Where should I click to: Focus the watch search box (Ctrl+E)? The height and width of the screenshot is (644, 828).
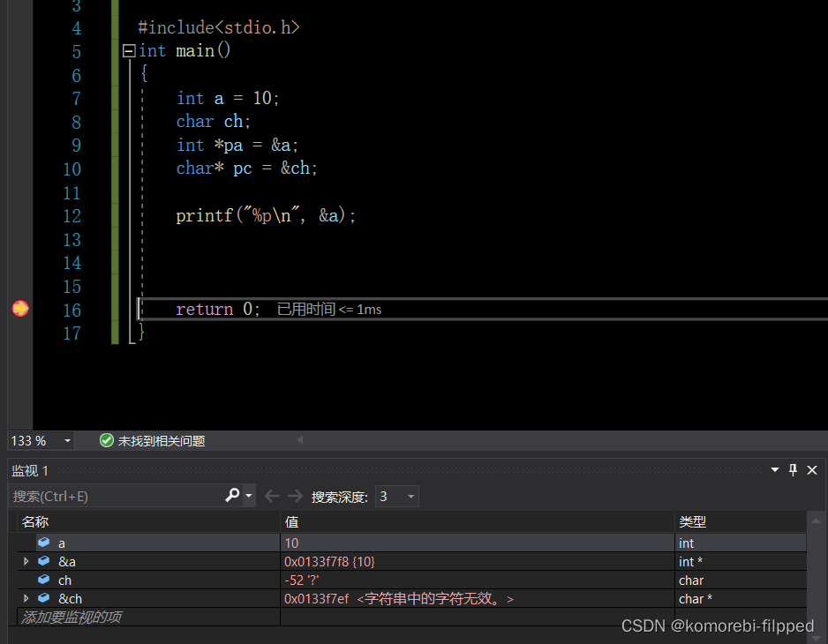coord(117,496)
